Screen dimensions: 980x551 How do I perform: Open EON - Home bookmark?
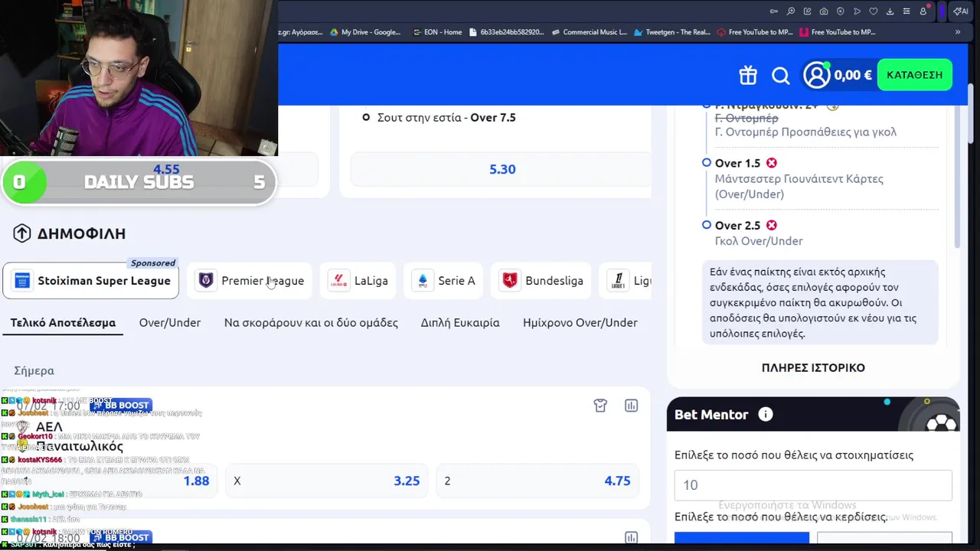(x=437, y=32)
